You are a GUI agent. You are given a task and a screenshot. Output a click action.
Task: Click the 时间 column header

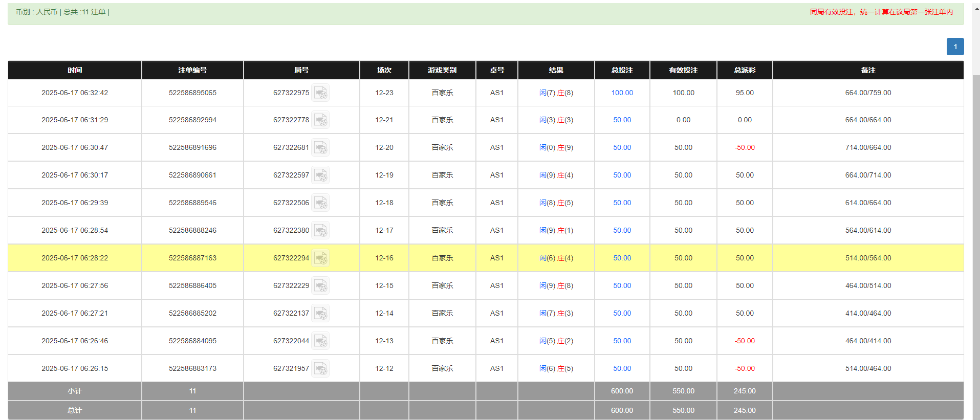pos(75,70)
